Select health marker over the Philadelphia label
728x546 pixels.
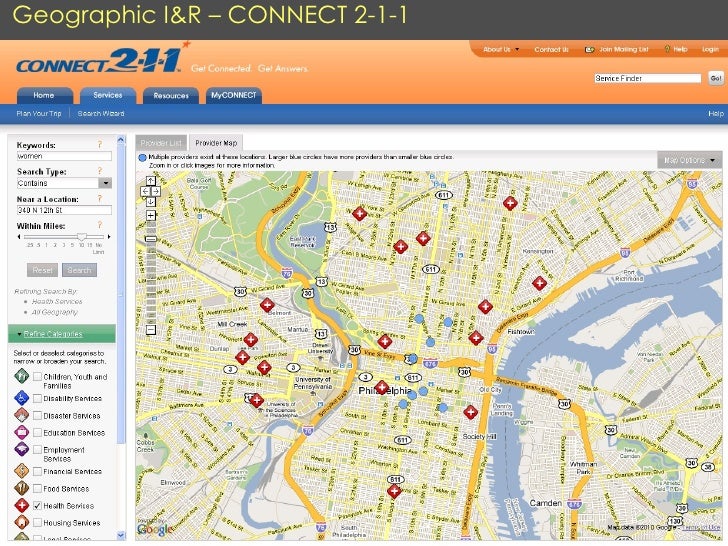pyautogui.click(x=382, y=387)
